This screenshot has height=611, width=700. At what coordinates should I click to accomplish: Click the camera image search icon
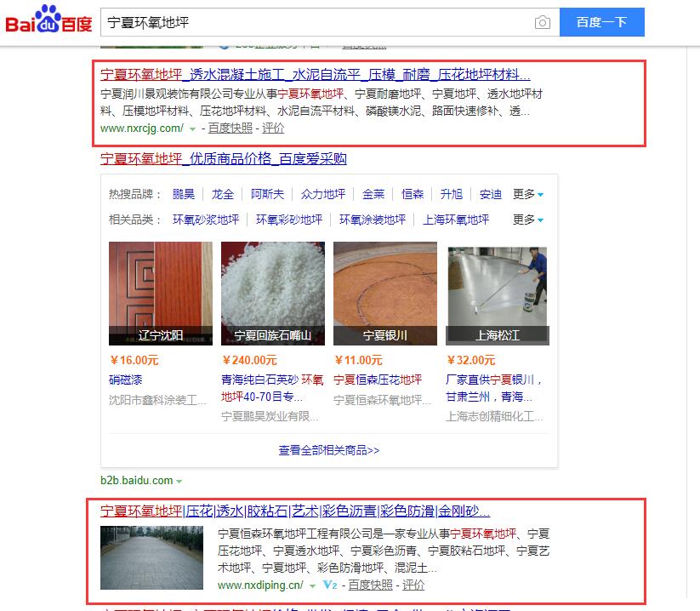point(543,22)
